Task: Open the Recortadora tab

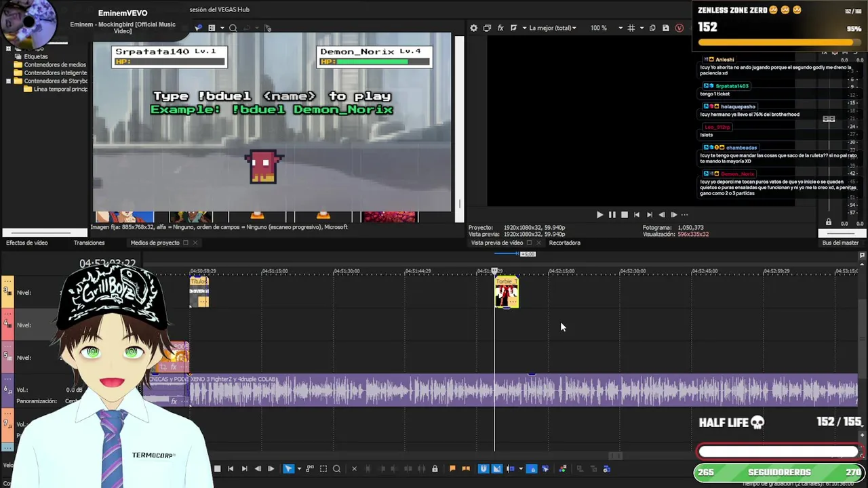Action: click(x=564, y=243)
